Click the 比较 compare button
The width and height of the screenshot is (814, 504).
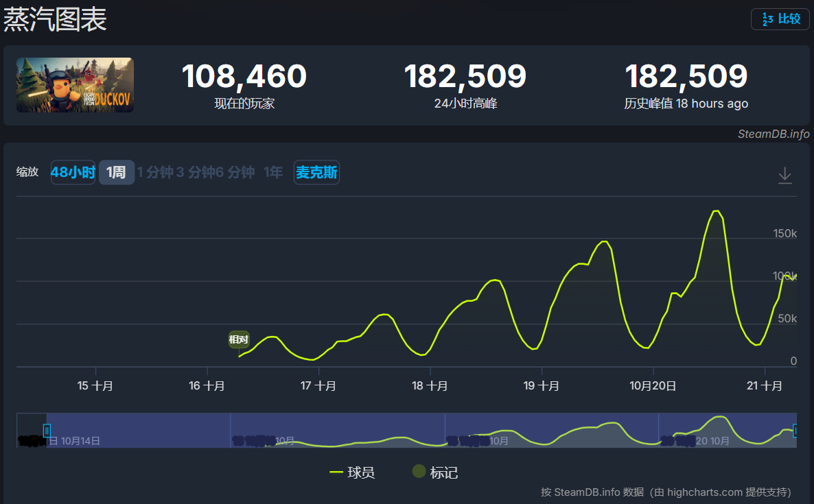(780, 19)
